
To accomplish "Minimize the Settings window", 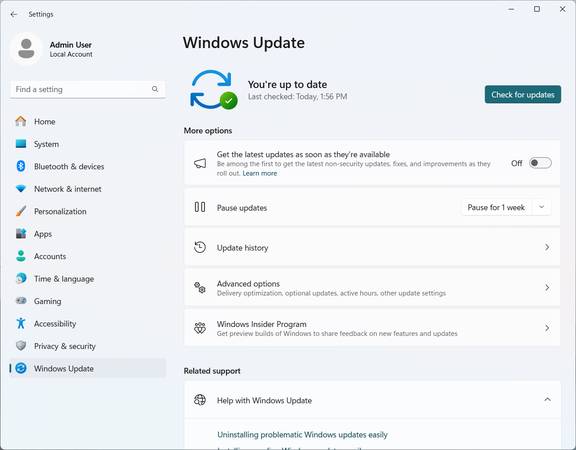I will pyautogui.click(x=511, y=9).
